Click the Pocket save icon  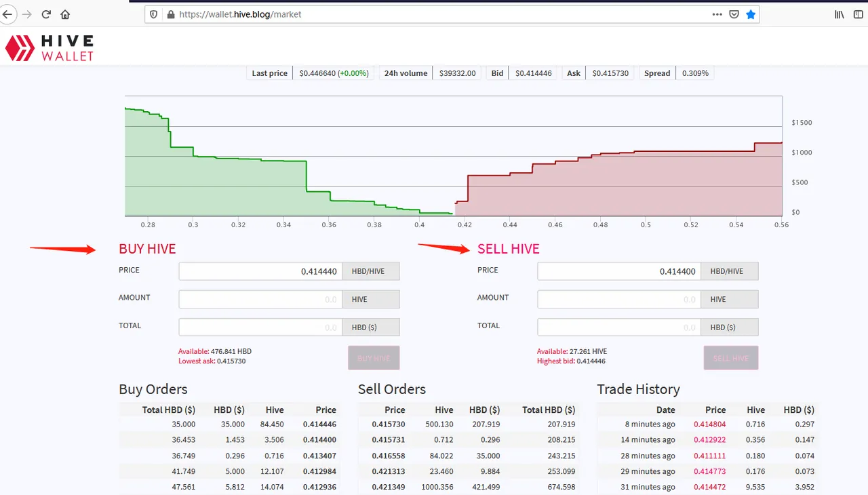pyautogui.click(x=734, y=14)
